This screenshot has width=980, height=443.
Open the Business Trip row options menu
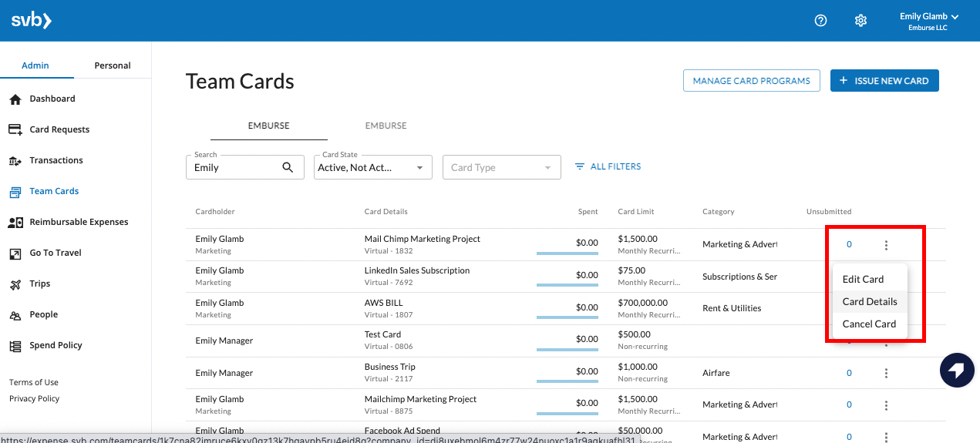coord(886,373)
